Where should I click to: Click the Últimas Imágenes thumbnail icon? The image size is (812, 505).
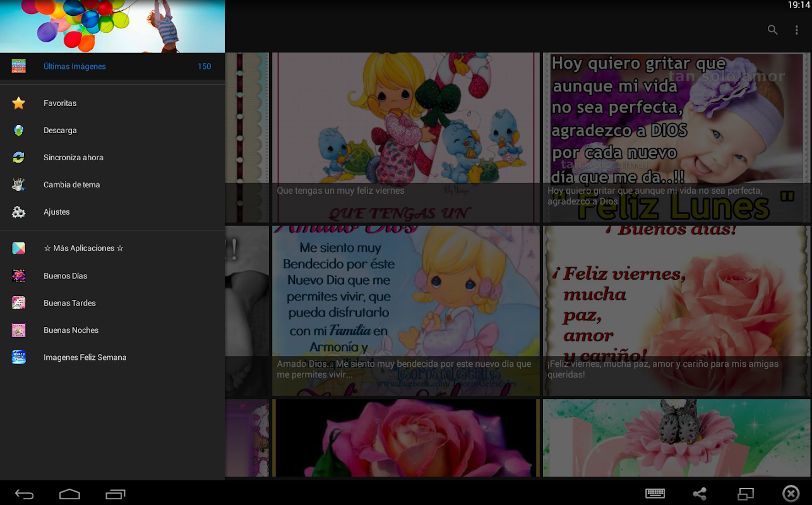[19, 66]
